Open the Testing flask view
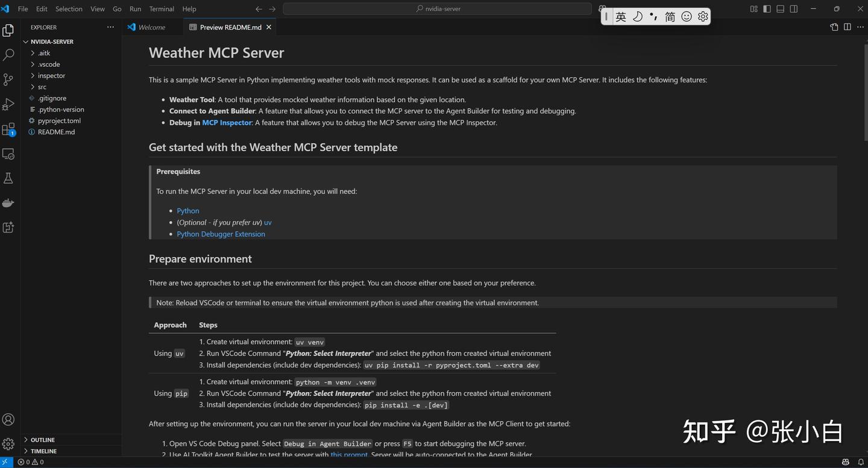Screen dimensions: 868x468 tap(8, 178)
